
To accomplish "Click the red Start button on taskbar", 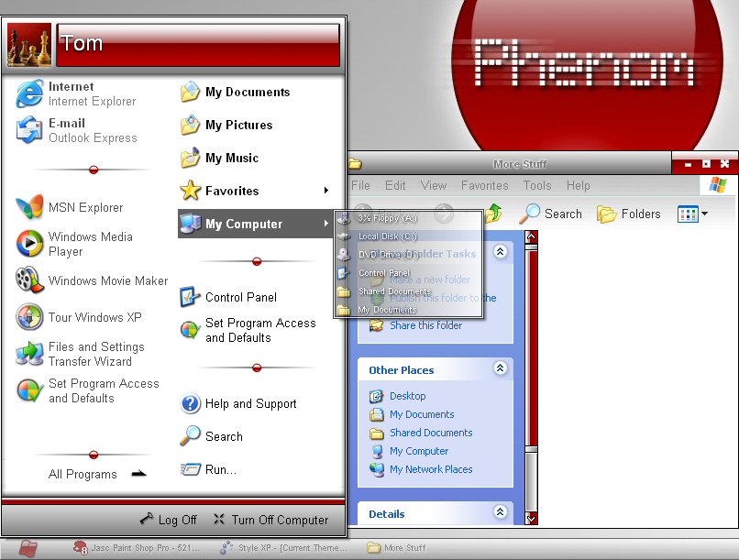I will tap(28, 548).
